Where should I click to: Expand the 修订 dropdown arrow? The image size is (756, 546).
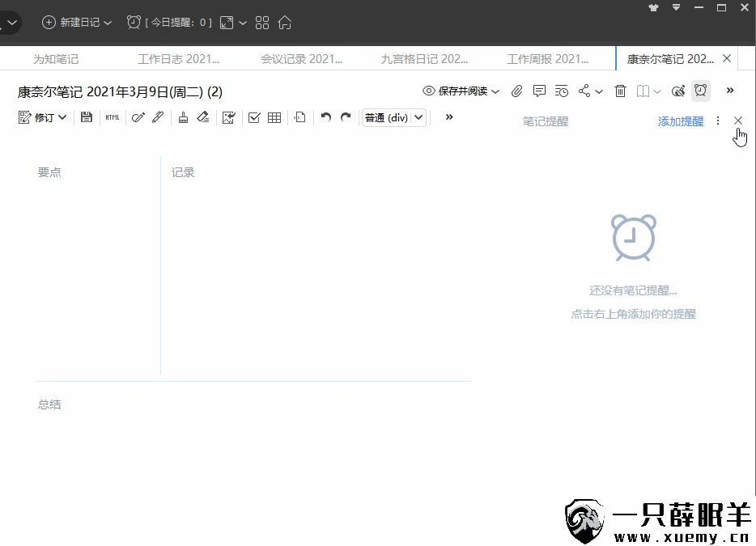(x=62, y=117)
